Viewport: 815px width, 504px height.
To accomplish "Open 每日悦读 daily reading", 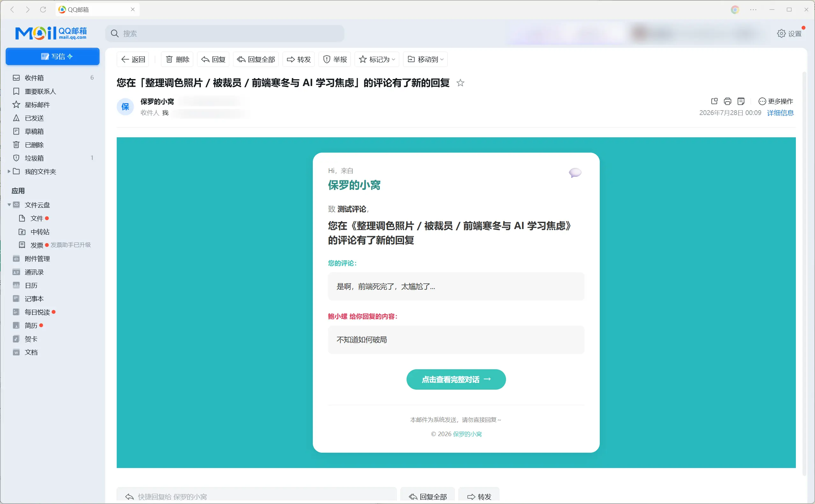I will pyautogui.click(x=37, y=312).
